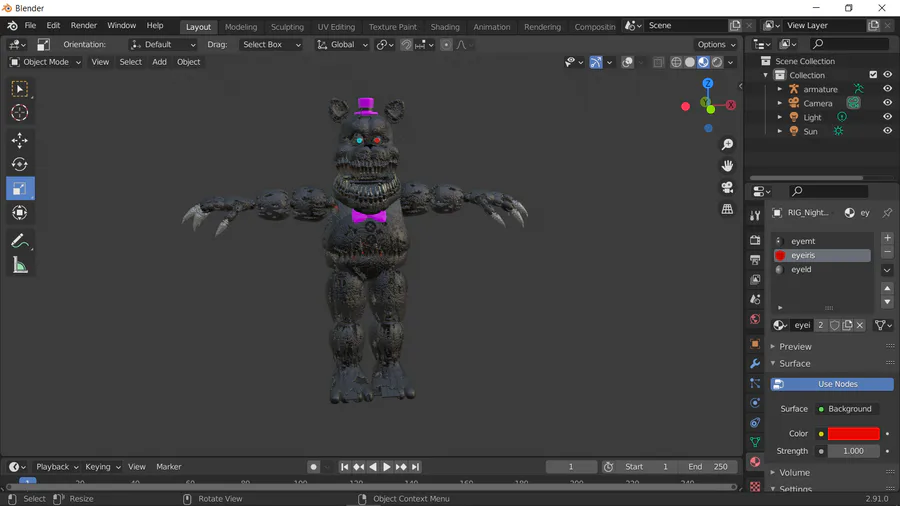Image resolution: width=900 pixels, height=506 pixels.
Task: Click Strength value slider
Action: [854, 451]
